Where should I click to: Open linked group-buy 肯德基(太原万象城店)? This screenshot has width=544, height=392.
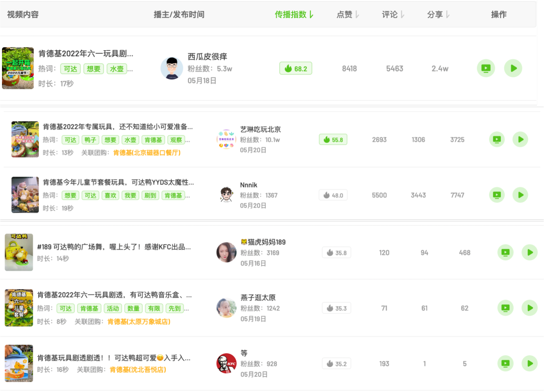(139, 322)
